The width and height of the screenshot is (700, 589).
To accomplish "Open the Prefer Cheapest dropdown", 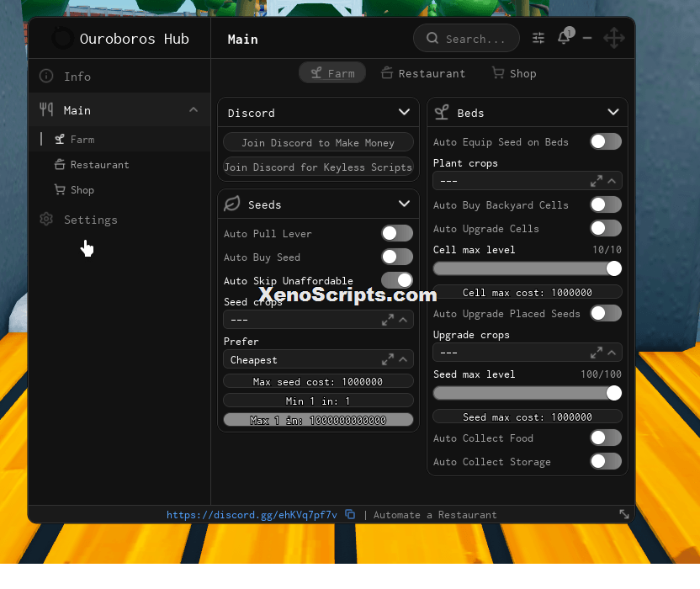I will 318,359.
